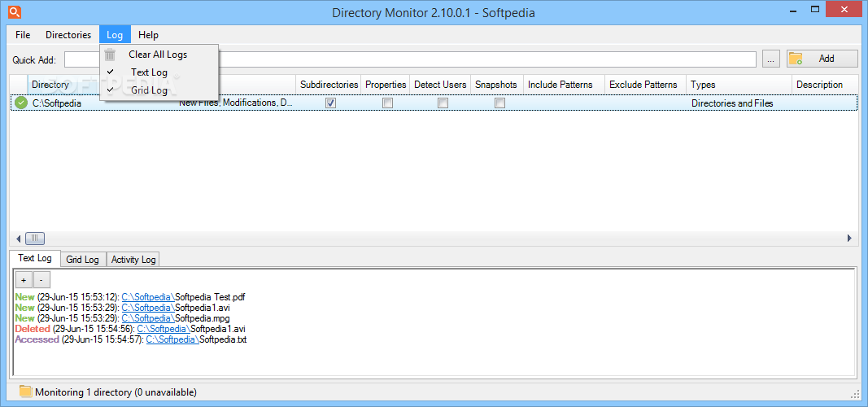Click the Include Patterns column header
Viewport: 868px width, 407px height.
[x=564, y=85]
